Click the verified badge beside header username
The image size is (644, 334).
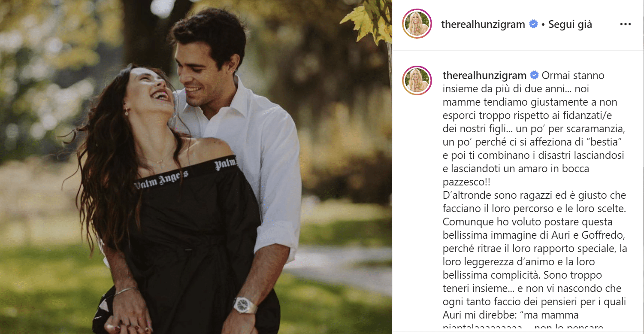click(533, 24)
